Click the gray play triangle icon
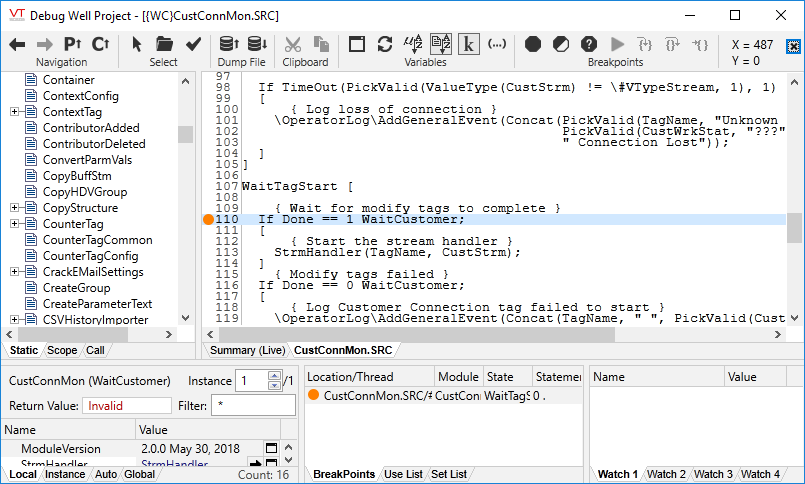 [x=617, y=44]
